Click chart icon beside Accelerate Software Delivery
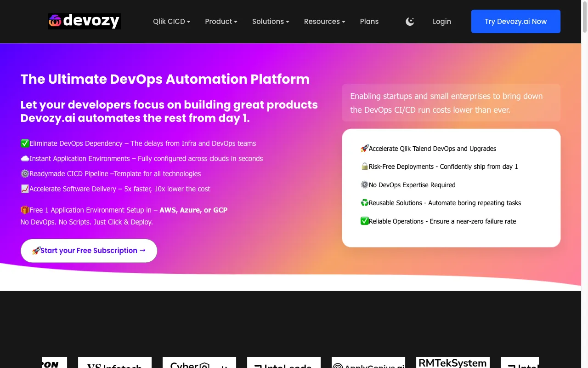Image resolution: width=588 pixels, height=368 pixels. click(25, 189)
